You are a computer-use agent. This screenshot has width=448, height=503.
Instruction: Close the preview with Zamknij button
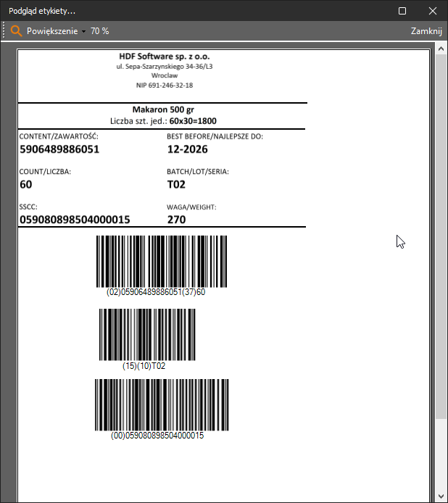tap(426, 31)
